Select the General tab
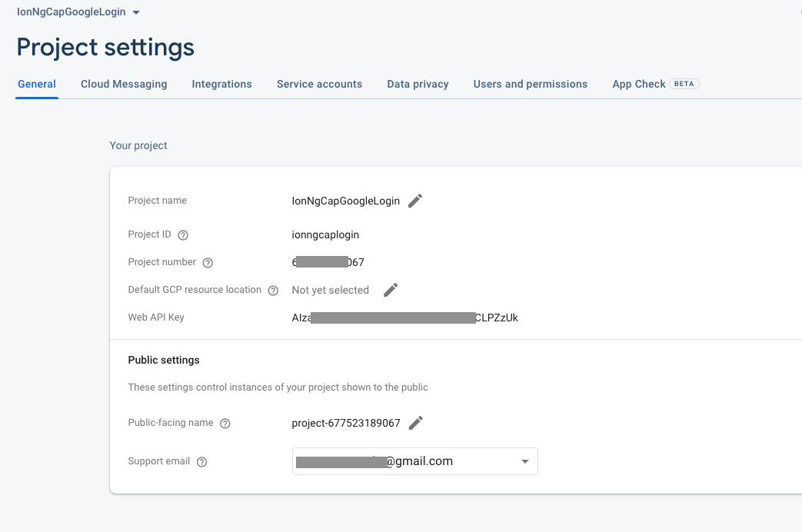 pyautogui.click(x=37, y=84)
